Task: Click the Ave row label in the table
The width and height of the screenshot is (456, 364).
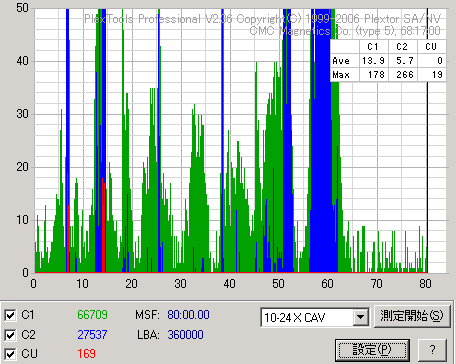Action: [341, 61]
